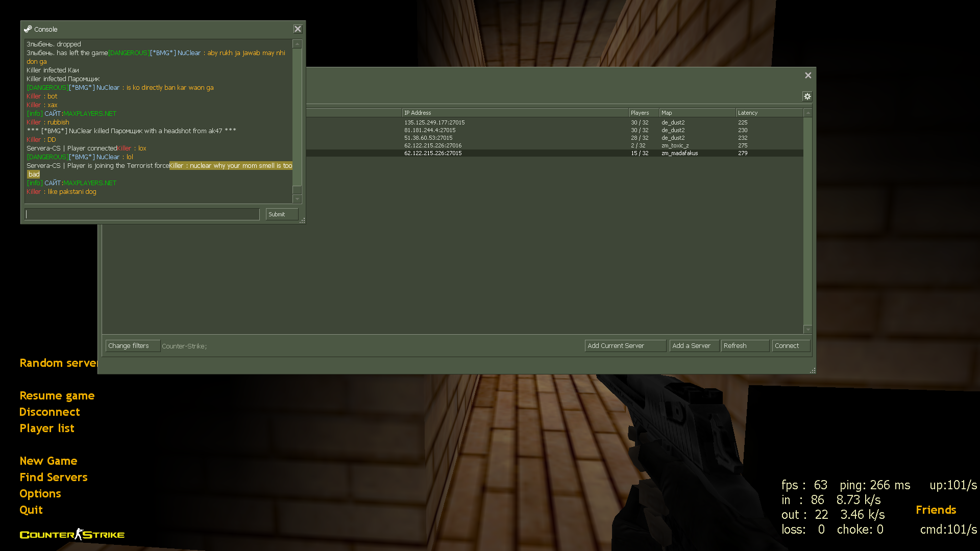The height and width of the screenshot is (551, 980).
Task: Sort servers by Latency column
Action: coord(769,113)
